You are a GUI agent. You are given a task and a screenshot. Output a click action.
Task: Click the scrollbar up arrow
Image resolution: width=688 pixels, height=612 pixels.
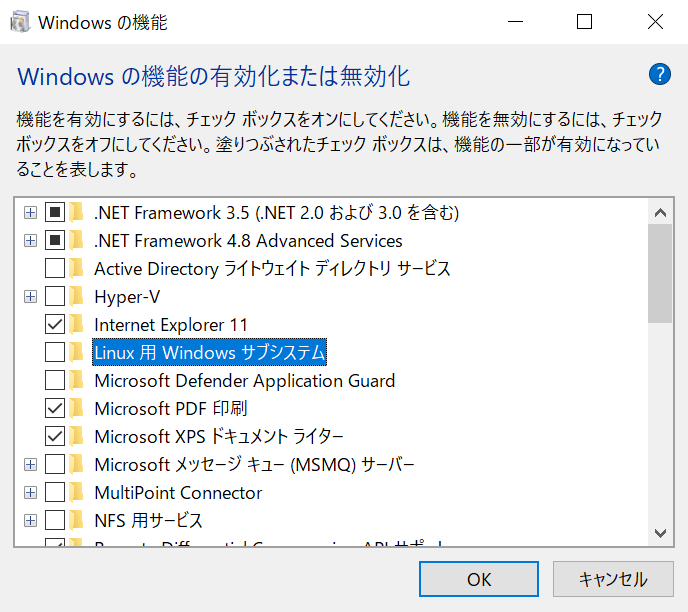coord(660,213)
